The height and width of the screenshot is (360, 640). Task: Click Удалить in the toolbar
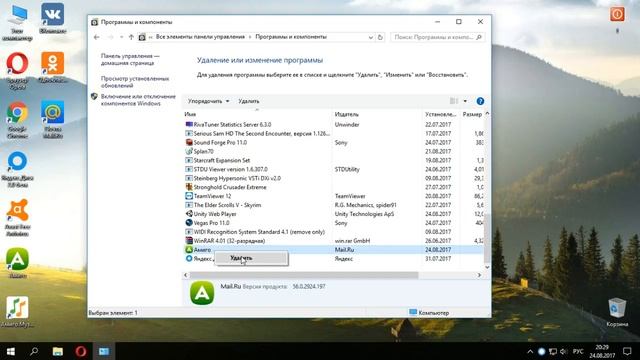pos(249,101)
